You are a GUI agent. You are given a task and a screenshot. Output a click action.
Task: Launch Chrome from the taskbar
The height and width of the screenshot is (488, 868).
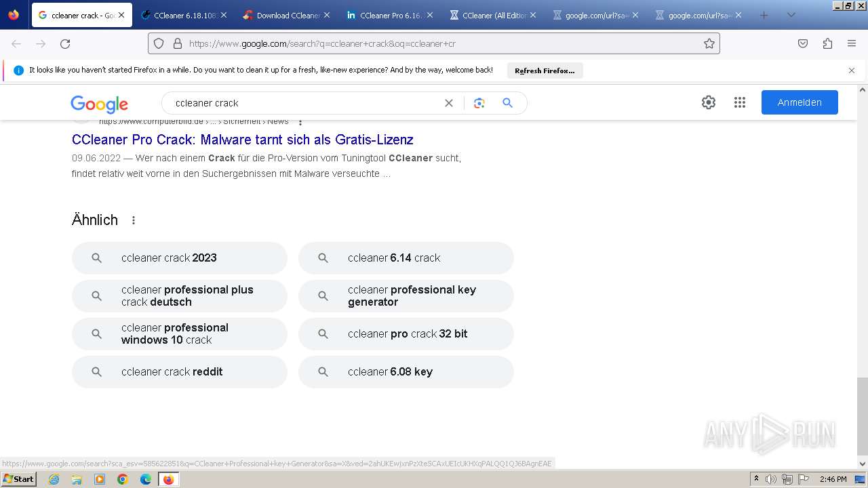click(x=123, y=479)
